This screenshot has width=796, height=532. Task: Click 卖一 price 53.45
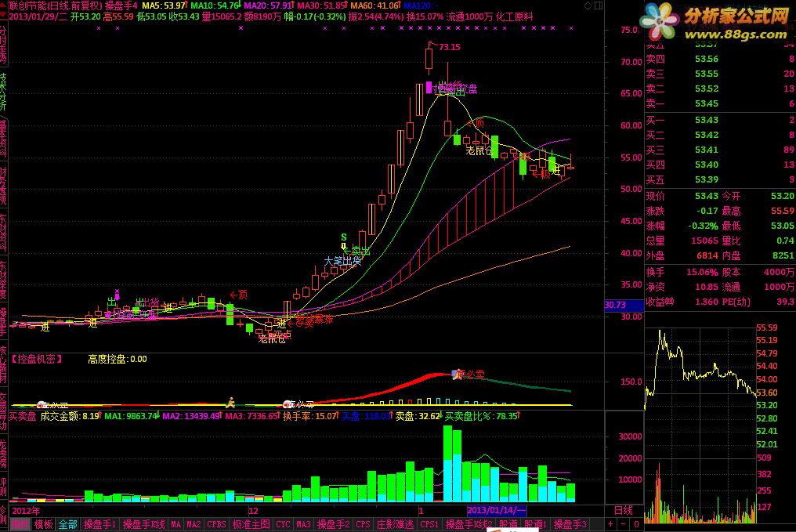point(706,104)
